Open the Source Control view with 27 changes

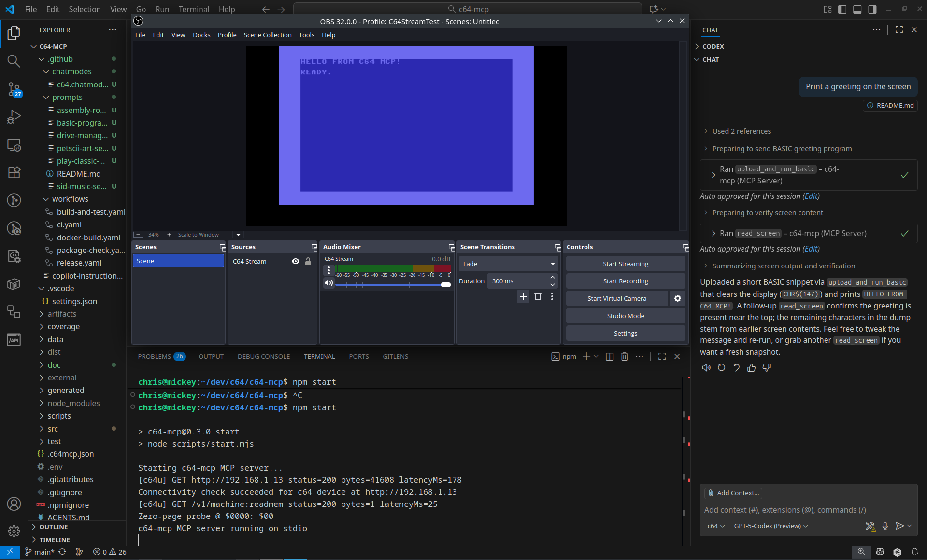(14, 89)
